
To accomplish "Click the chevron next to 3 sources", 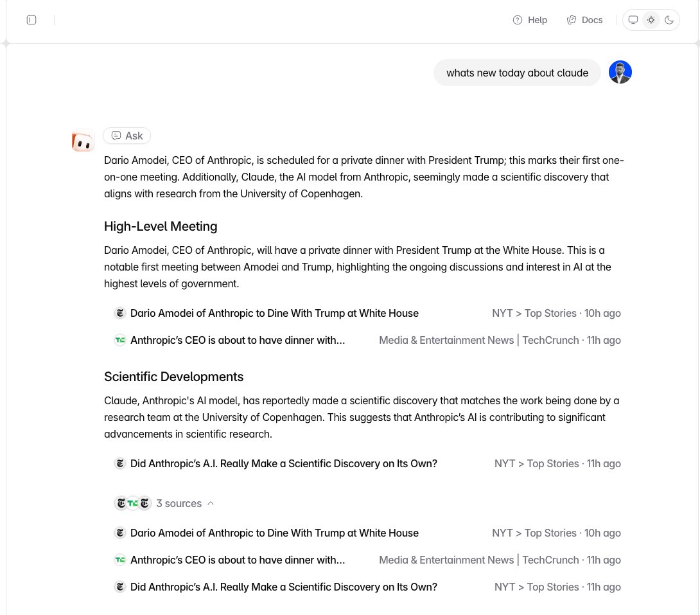I will pos(211,503).
